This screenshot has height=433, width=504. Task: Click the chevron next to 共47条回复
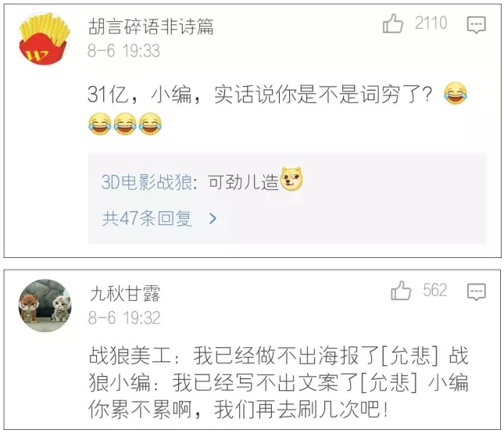pyautogui.click(x=213, y=219)
